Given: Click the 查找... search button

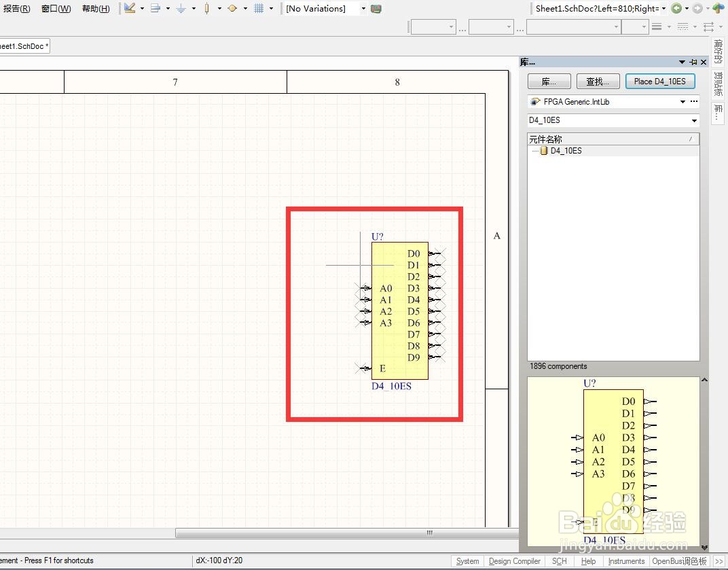Looking at the screenshot, I should [598, 82].
